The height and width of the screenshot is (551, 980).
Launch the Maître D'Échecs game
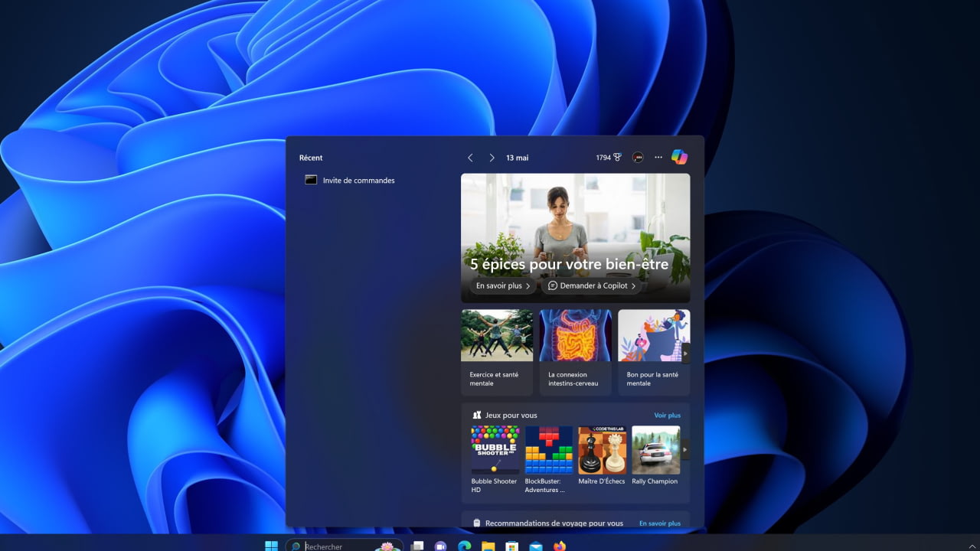(602, 455)
